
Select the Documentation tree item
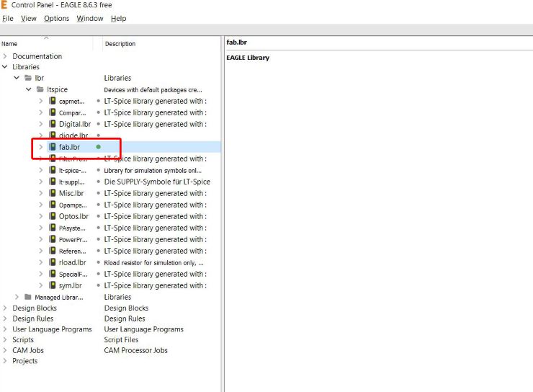pyautogui.click(x=37, y=56)
